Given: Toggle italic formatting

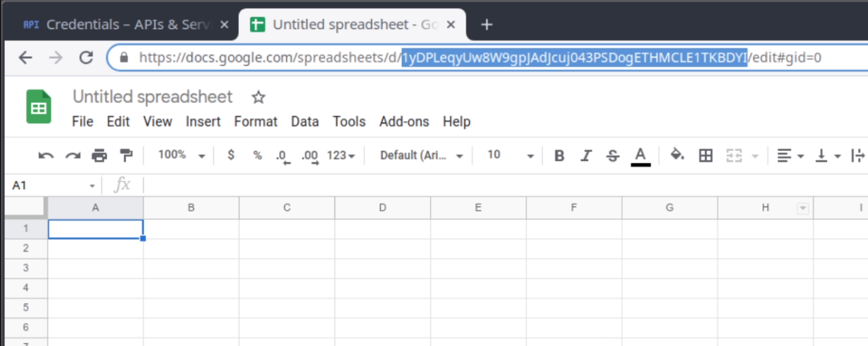Looking at the screenshot, I should pyautogui.click(x=586, y=155).
